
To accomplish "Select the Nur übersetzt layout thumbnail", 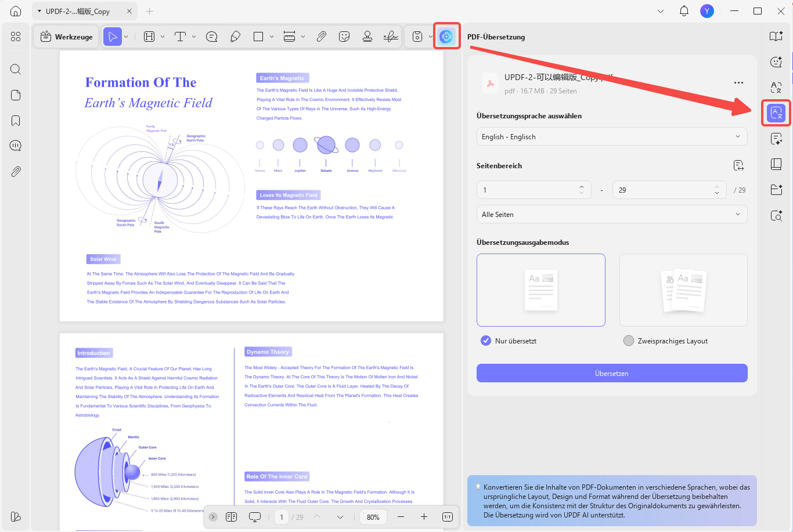I will click(540, 290).
